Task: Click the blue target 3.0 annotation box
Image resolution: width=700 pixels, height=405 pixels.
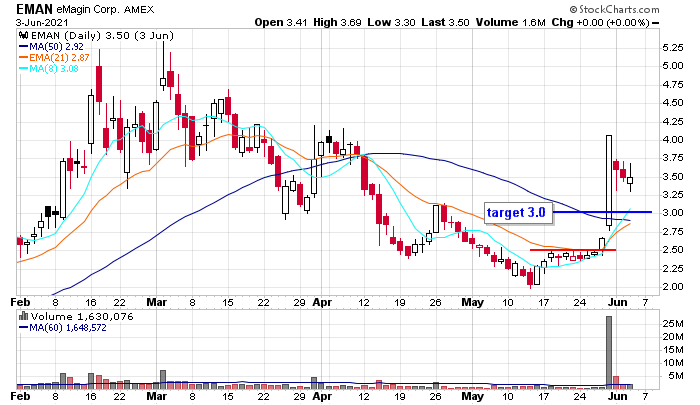Action: click(518, 213)
